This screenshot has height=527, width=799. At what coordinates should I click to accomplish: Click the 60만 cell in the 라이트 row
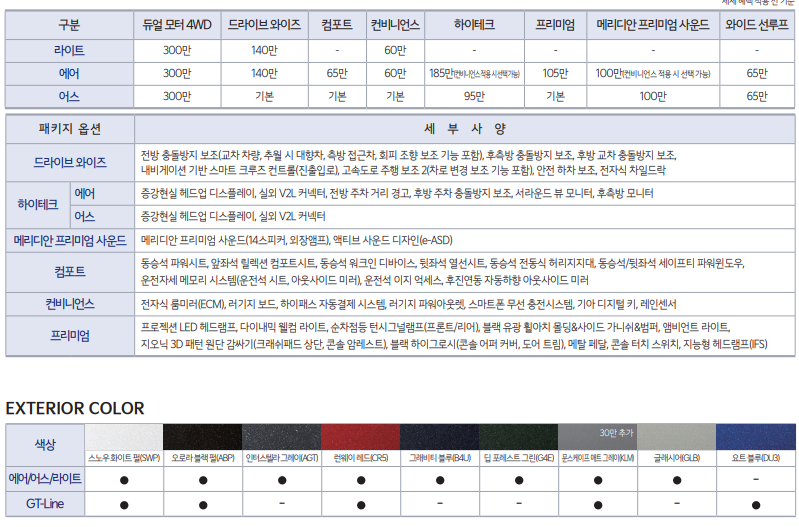pos(395,50)
